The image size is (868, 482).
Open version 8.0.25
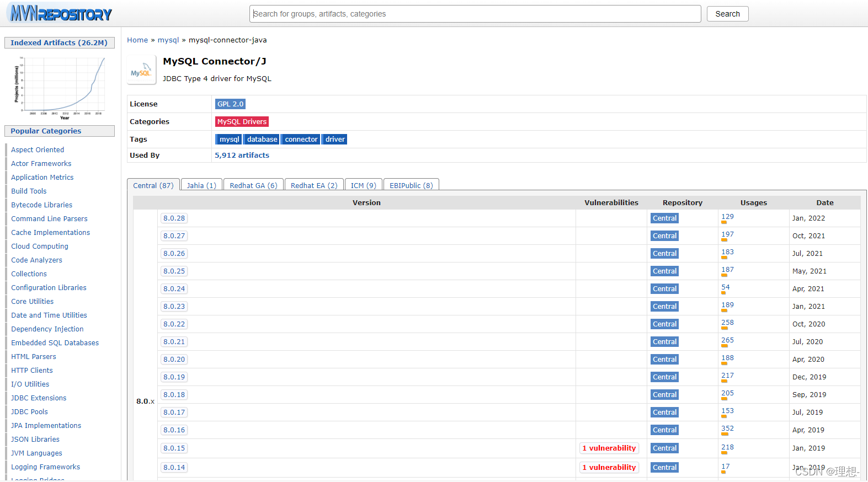click(x=174, y=271)
